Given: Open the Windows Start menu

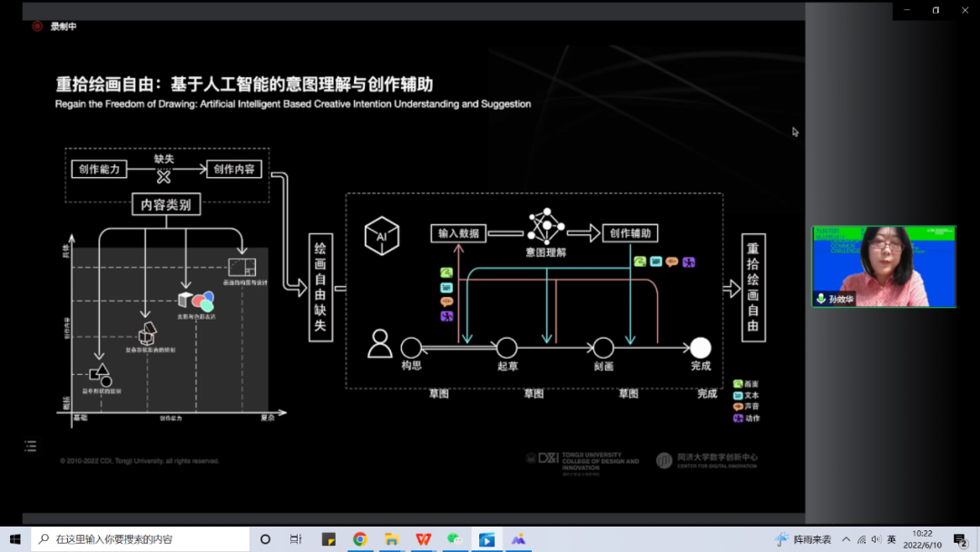Looking at the screenshot, I should [x=15, y=539].
